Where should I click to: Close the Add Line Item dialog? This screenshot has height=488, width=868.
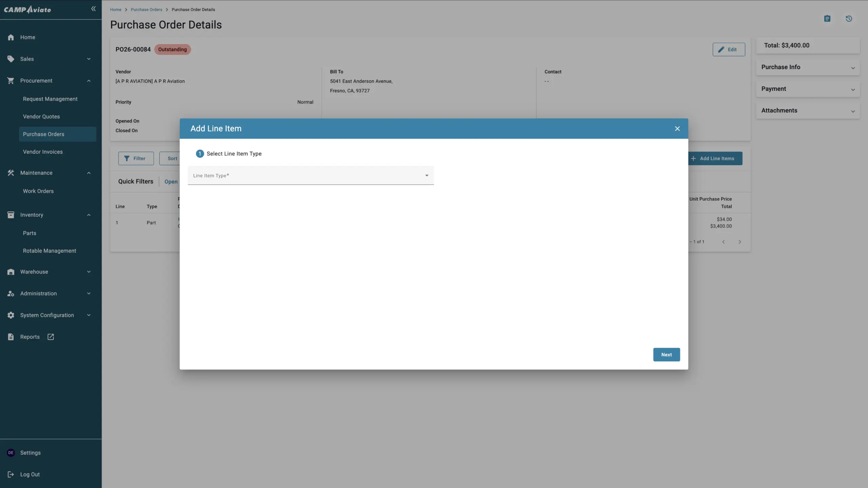click(x=677, y=128)
